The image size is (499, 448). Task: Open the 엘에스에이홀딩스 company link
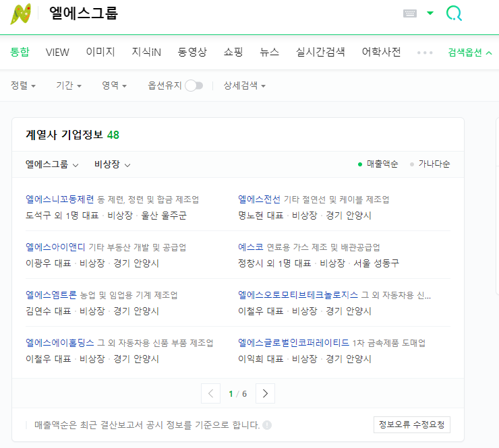[60, 343]
